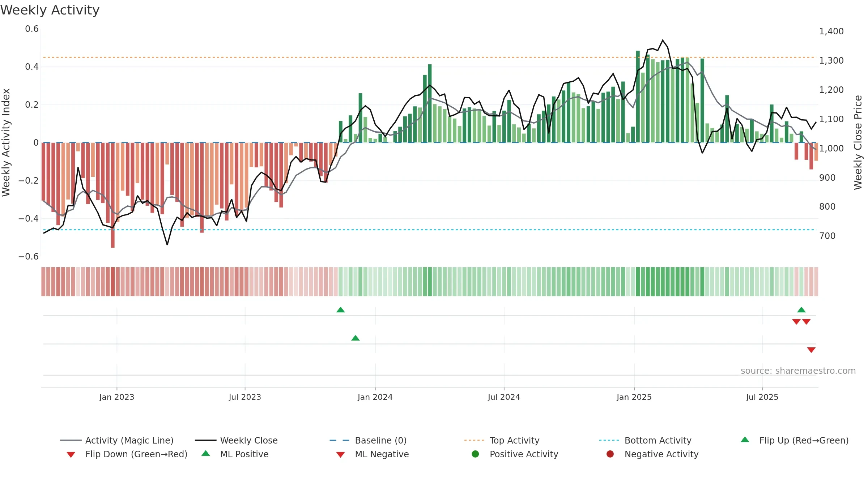This screenshot has width=868, height=488.
Task: Toggle the Top Activity legend entry
Action: [502, 440]
